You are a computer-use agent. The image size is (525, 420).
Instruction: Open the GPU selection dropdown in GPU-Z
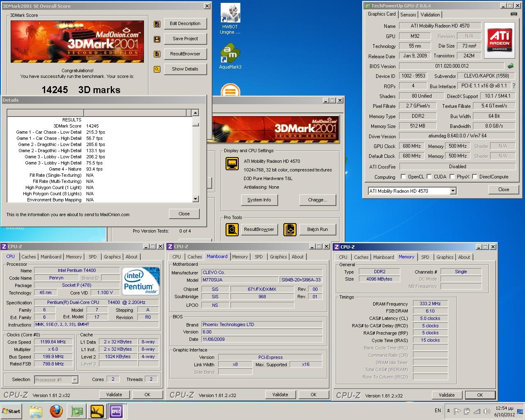pos(453,191)
